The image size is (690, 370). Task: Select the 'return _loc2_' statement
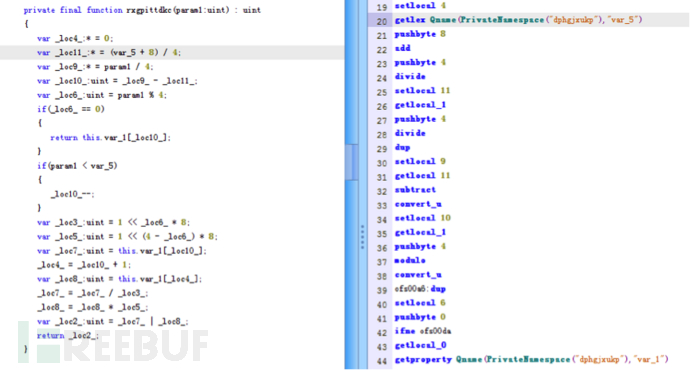(68, 336)
